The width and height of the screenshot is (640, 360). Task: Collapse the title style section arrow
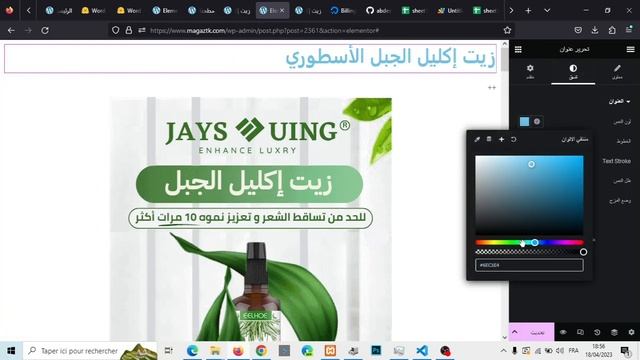pos(628,102)
